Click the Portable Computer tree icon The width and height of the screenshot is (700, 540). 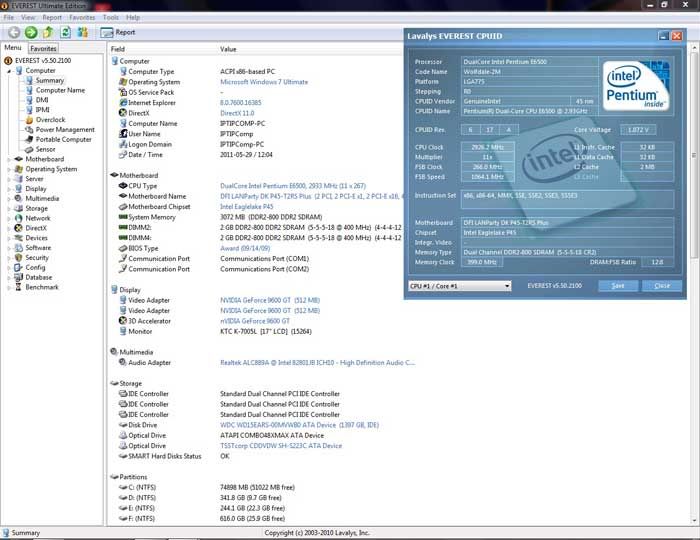pos(29,139)
